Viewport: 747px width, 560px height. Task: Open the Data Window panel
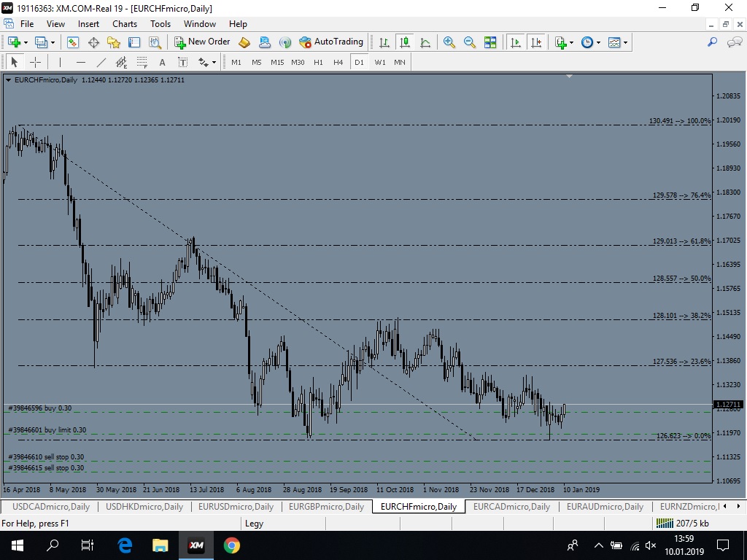coord(93,42)
